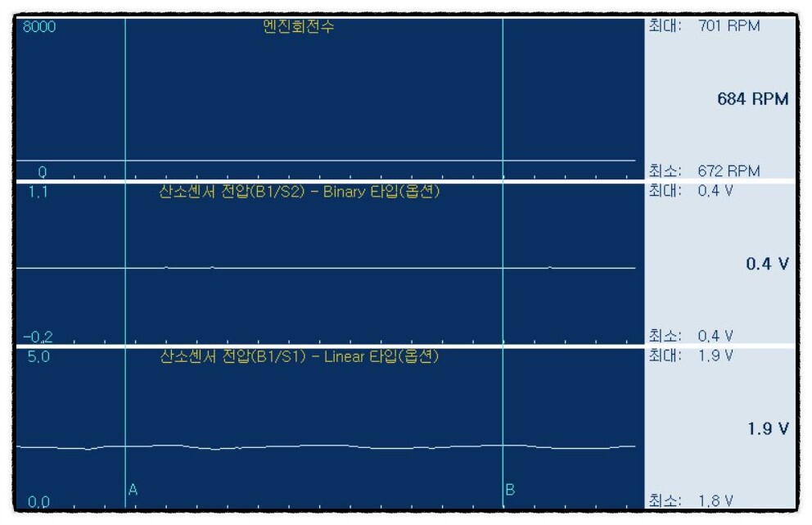Click the 최소 1.8 V reading
The image size is (812, 525).
point(691,500)
